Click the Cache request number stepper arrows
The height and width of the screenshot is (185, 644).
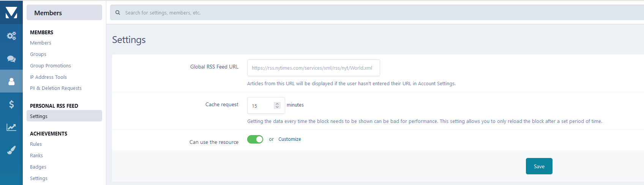[x=277, y=105]
